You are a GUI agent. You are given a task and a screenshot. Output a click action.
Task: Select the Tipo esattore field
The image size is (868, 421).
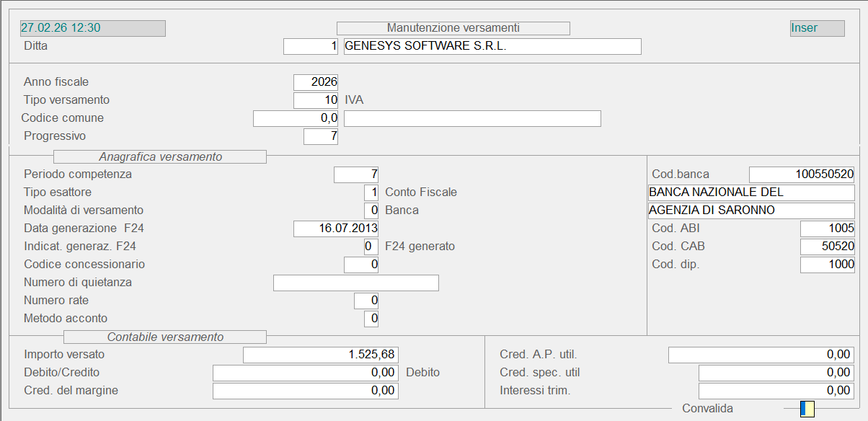[x=371, y=192]
